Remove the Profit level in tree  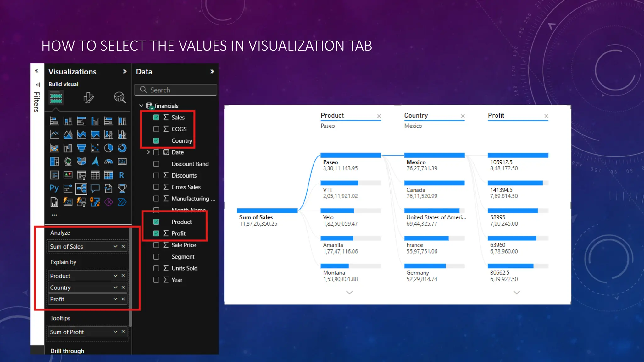547,116
